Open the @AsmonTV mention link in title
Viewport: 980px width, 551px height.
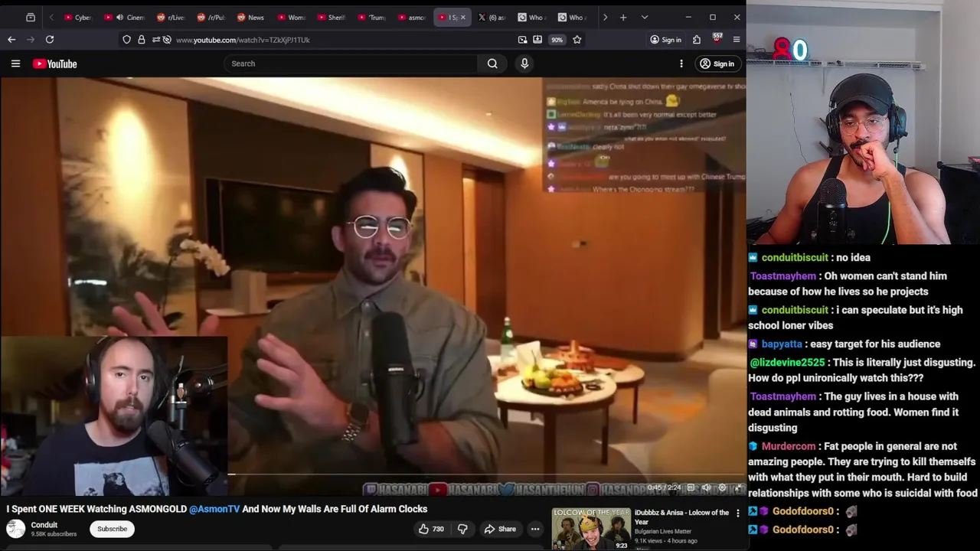pyautogui.click(x=214, y=509)
